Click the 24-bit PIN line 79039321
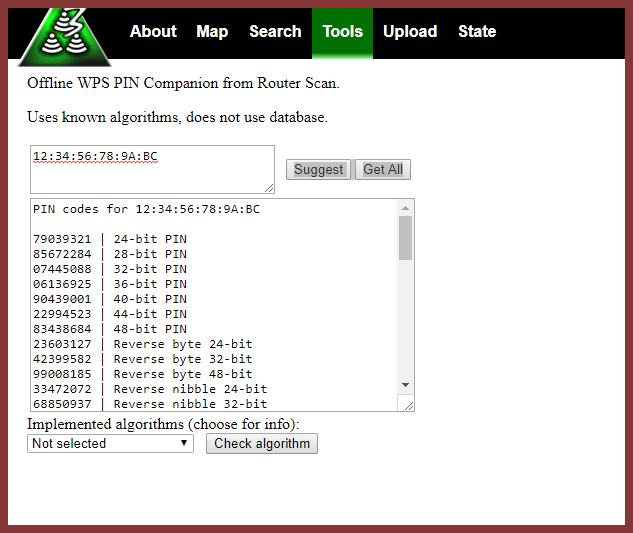The width and height of the screenshot is (633, 533). (110, 239)
